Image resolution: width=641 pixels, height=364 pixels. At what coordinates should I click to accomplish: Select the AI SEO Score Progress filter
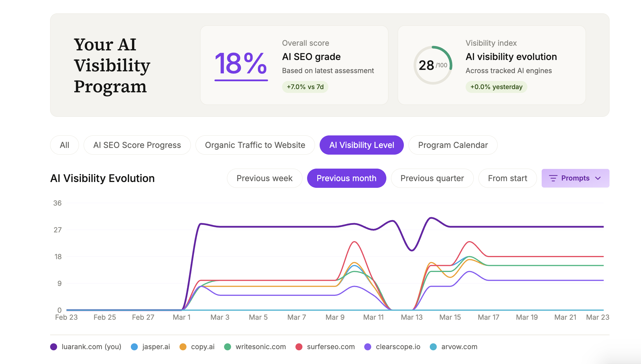[x=137, y=145]
